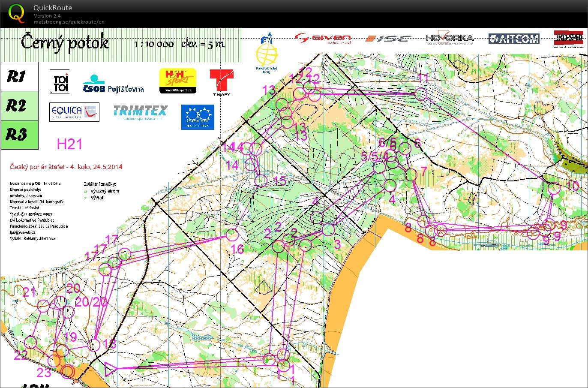The width and height of the screenshot is (588, 388).
Task: Click the Zvláštní značky legend heading
Action: pos(100,184)
